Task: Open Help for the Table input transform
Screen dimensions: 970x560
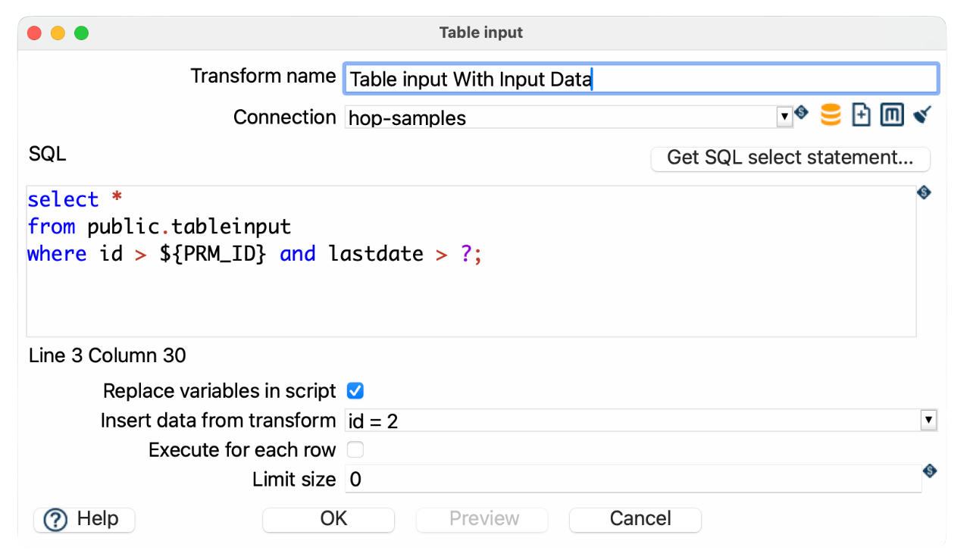Action: pos(83,520)
